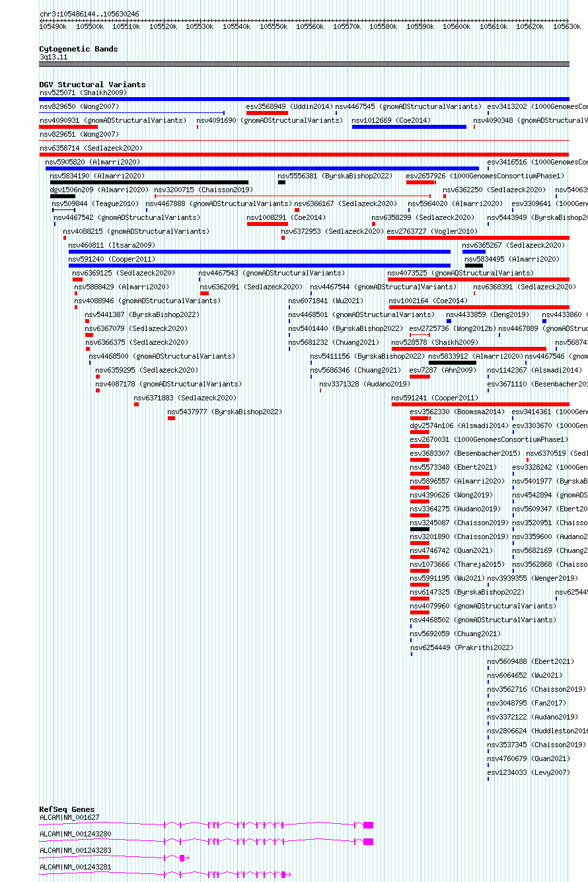This screenshot has height=882, width=588.
Task: Click nsv1008291 (Coe2014) label
Action: click(x=287, y=217)
